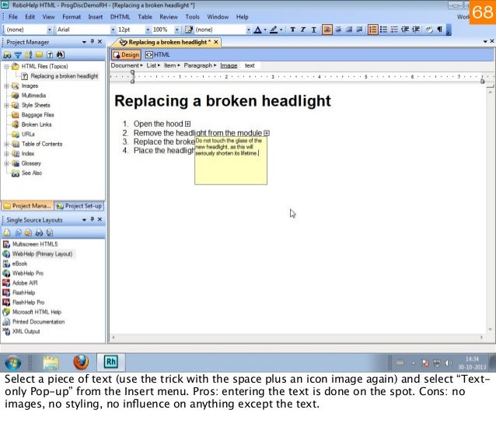The width and height of the screenshot is (496, 448).
Task: Open Windows Explorer from the taskbar
Action: tap(51, 362)
